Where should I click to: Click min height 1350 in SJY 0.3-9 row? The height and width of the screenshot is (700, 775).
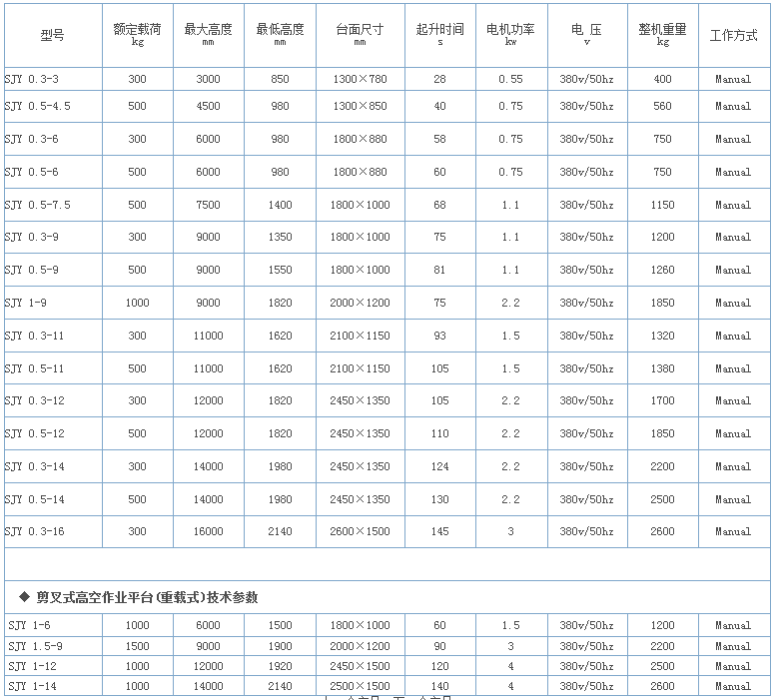(281, 237)
